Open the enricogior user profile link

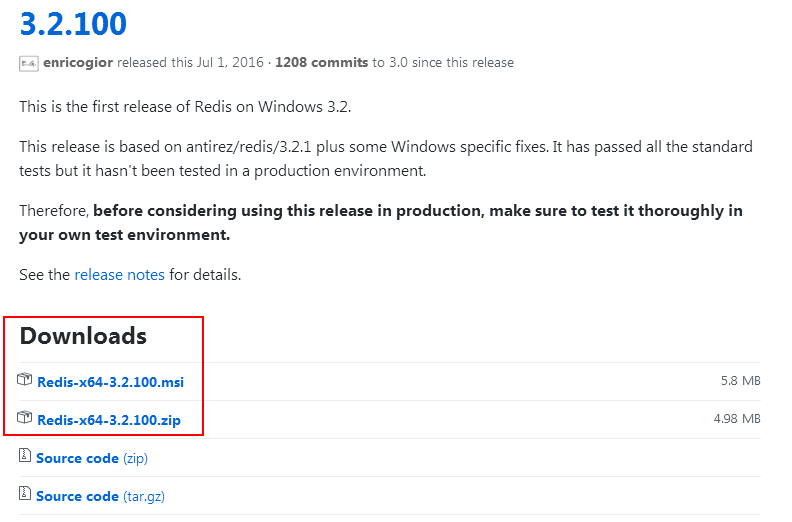pyautogui.click(x=78, y=62)
